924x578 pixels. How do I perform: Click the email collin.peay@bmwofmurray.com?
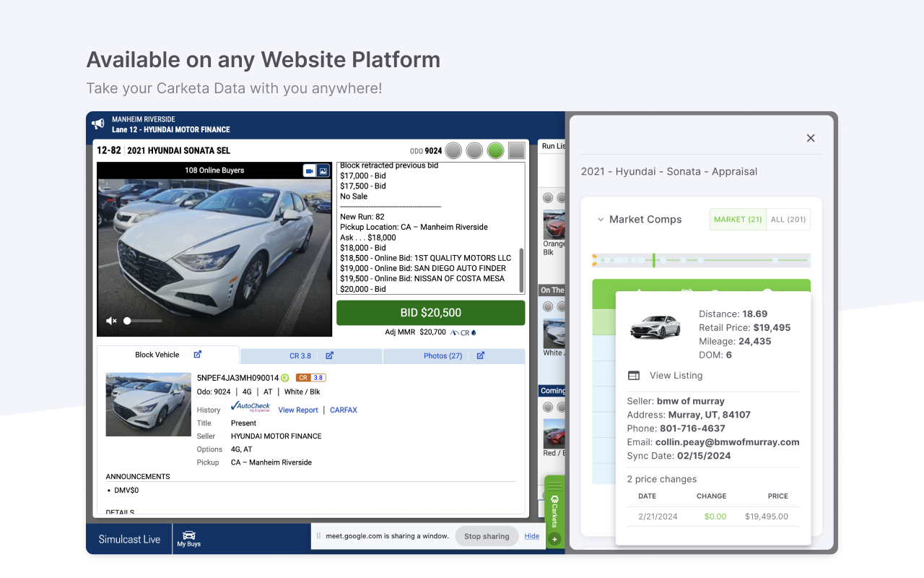point(727,442)
